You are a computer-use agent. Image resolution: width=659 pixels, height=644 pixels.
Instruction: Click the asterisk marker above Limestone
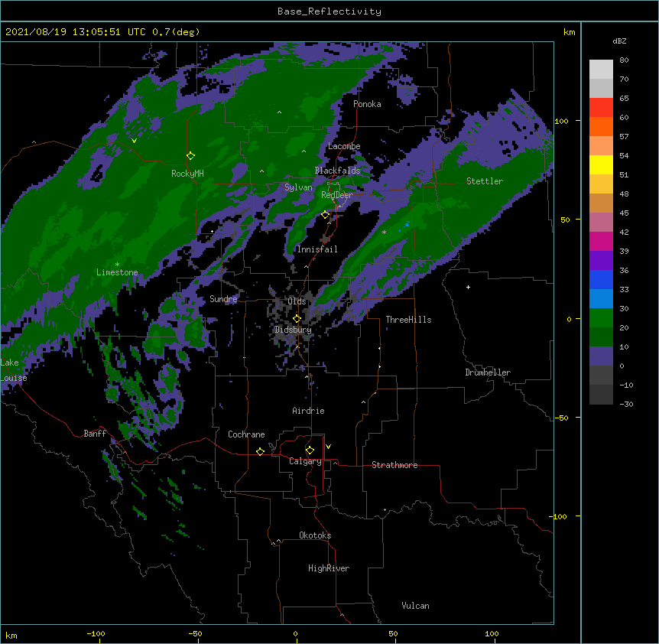(117, 265)
